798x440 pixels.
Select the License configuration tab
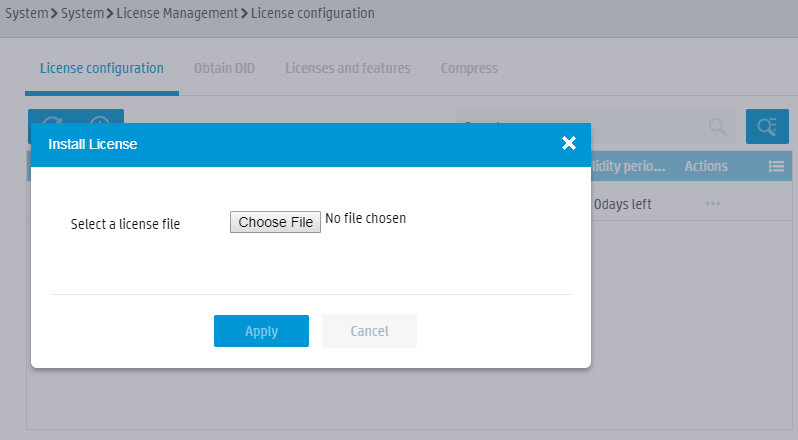[102, 68]
